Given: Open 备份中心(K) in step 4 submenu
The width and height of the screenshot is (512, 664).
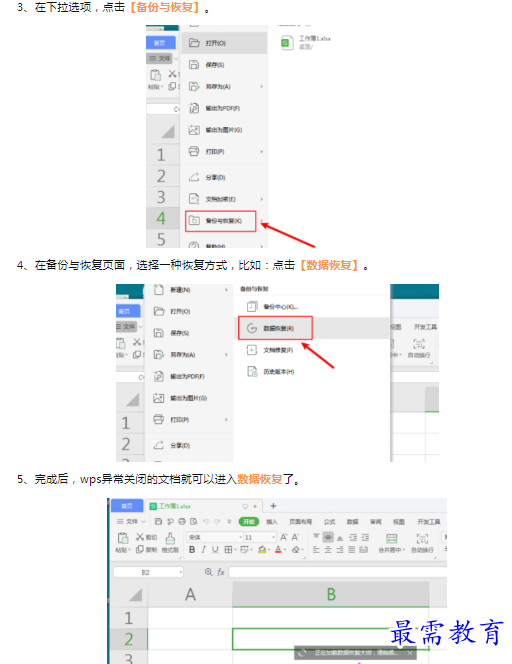Looking at the screenshot, I should (x=273, y=306).
